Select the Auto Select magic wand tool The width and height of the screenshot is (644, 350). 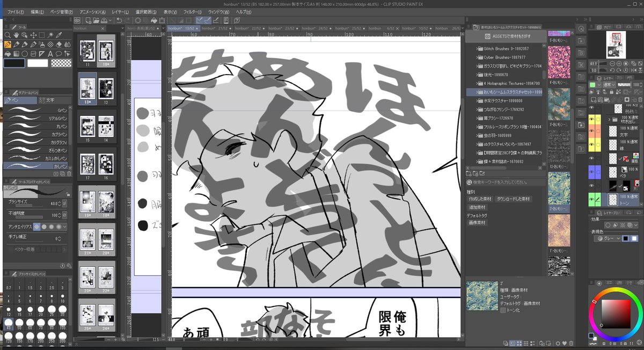51,35
